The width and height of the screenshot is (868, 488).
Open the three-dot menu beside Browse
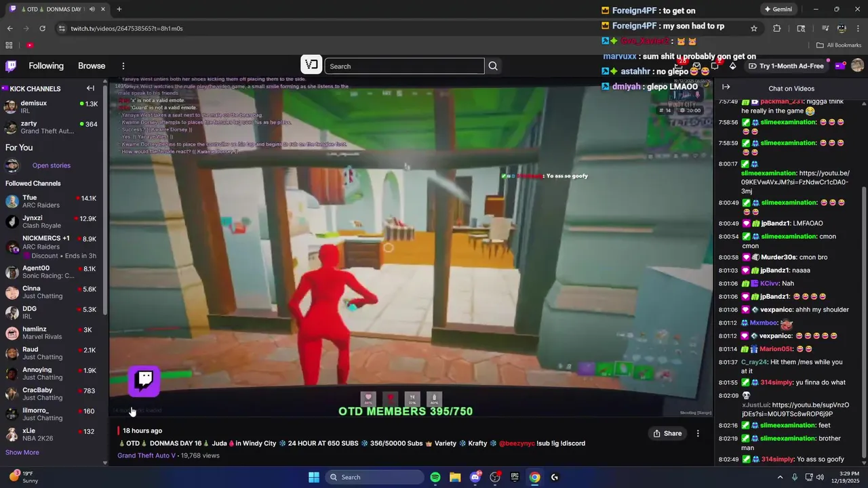click(x=123, y=66)
